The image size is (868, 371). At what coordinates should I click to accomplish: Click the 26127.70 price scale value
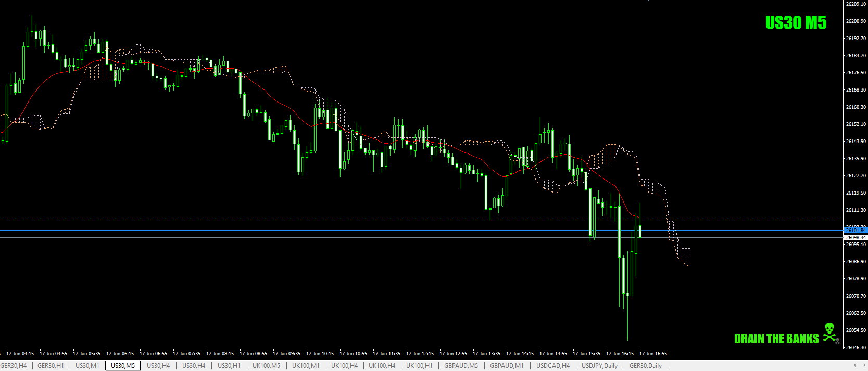pyautogui.click(x=856, y=176)
